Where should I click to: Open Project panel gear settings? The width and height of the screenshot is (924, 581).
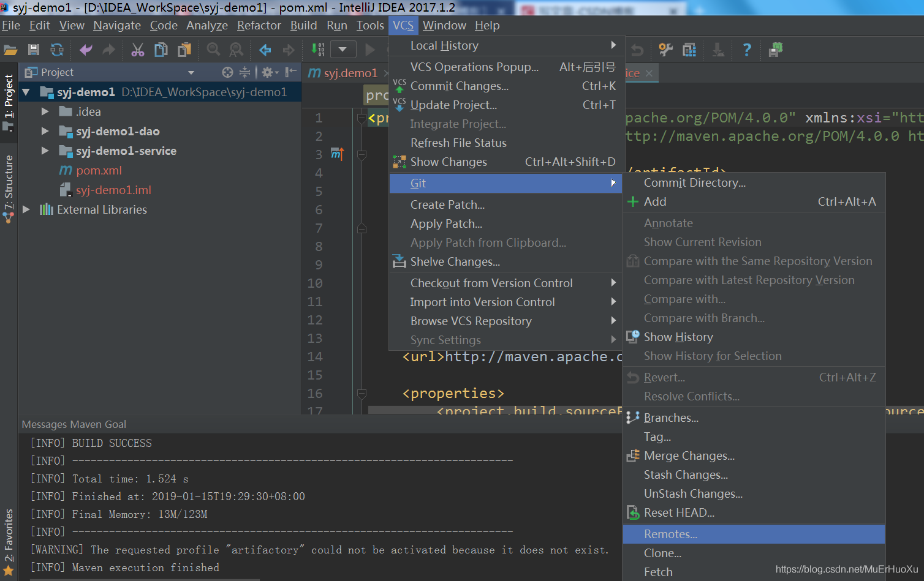pyautogui.click(x=270, y=72)
